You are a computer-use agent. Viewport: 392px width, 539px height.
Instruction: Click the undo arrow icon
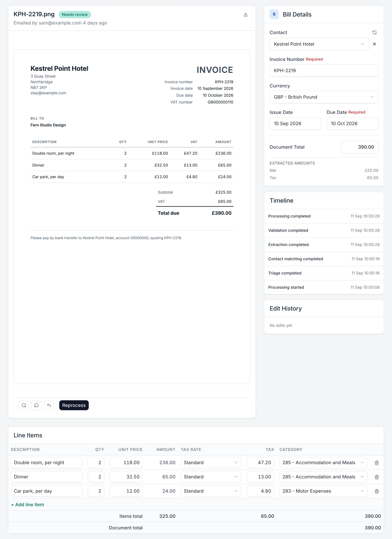coord(49,405)
